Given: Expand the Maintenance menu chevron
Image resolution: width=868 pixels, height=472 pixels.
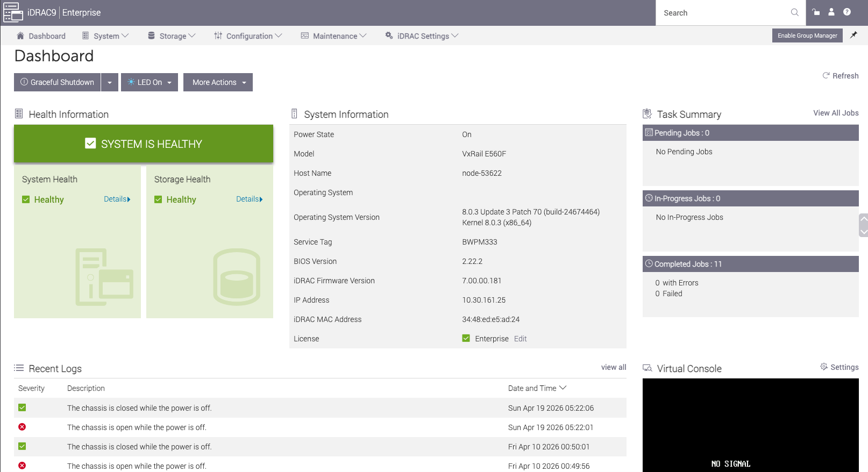Looking at the screenshot, I should (363, 35).
